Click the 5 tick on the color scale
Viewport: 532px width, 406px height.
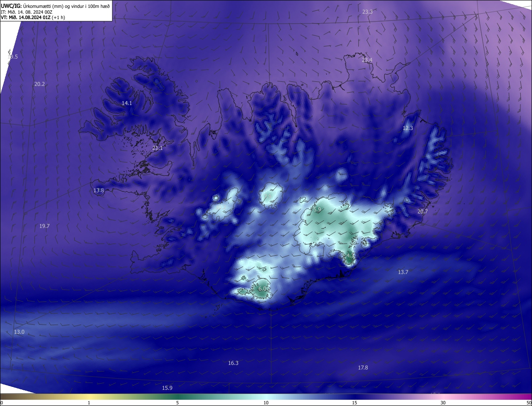[x=177, y=403]
